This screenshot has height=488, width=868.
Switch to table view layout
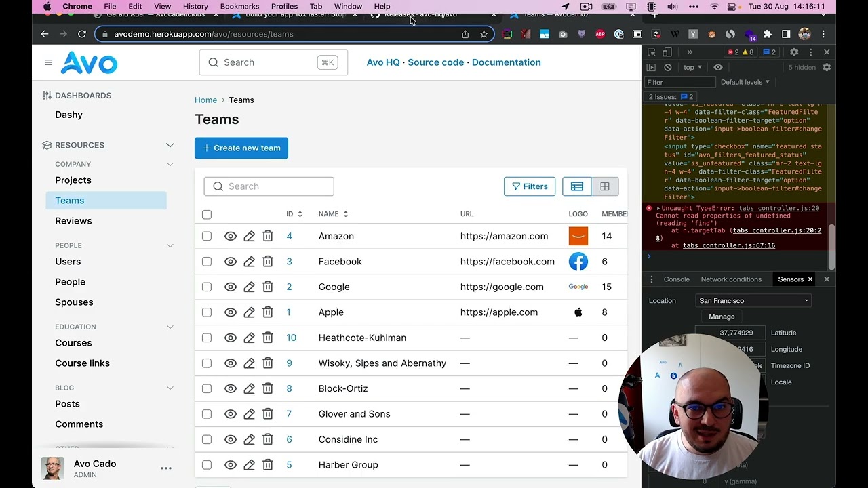(576, 186)
